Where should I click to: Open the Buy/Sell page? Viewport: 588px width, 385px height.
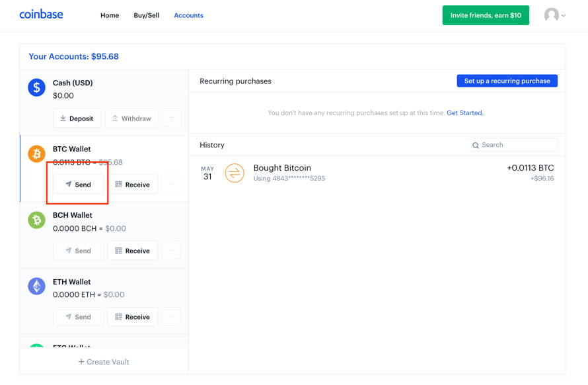tap(146, 15)
